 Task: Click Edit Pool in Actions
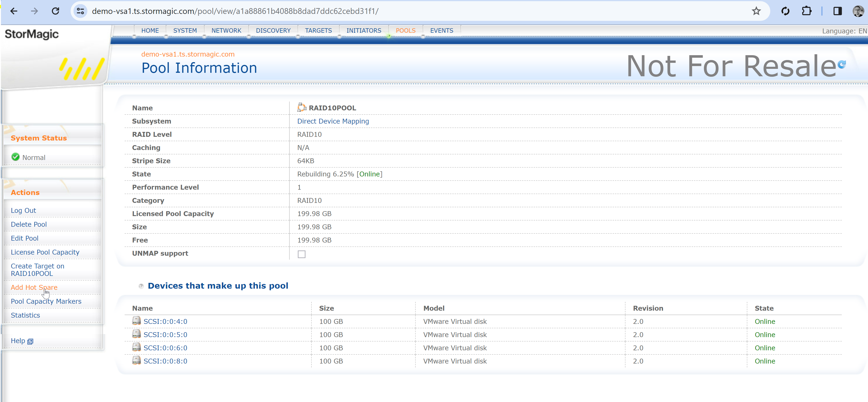(25, 238)
